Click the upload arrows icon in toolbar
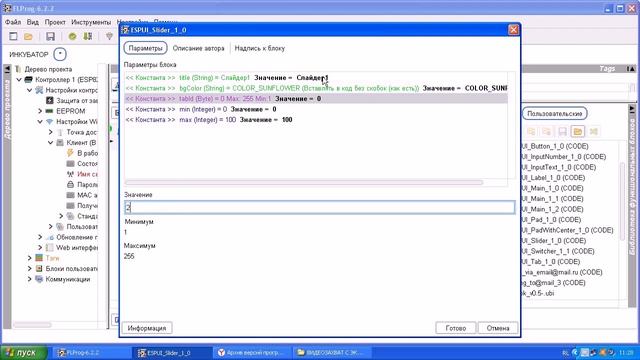This screenshot has width=640, height=360. click(x=88, y=36)
